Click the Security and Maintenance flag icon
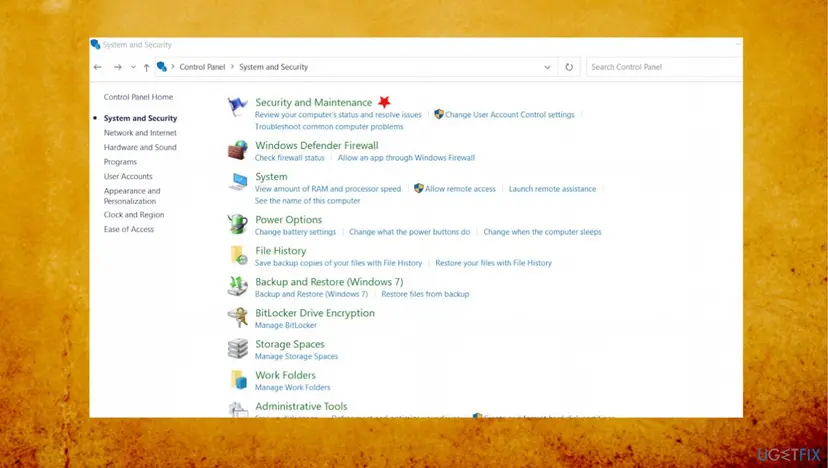The image size is (828, 468). click(237, 106)
